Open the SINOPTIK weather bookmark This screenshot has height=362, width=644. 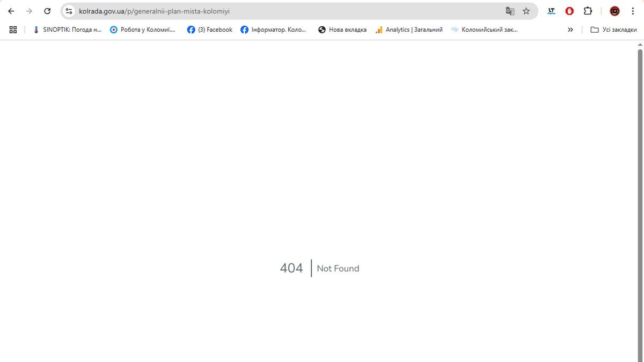pos(68,30)
